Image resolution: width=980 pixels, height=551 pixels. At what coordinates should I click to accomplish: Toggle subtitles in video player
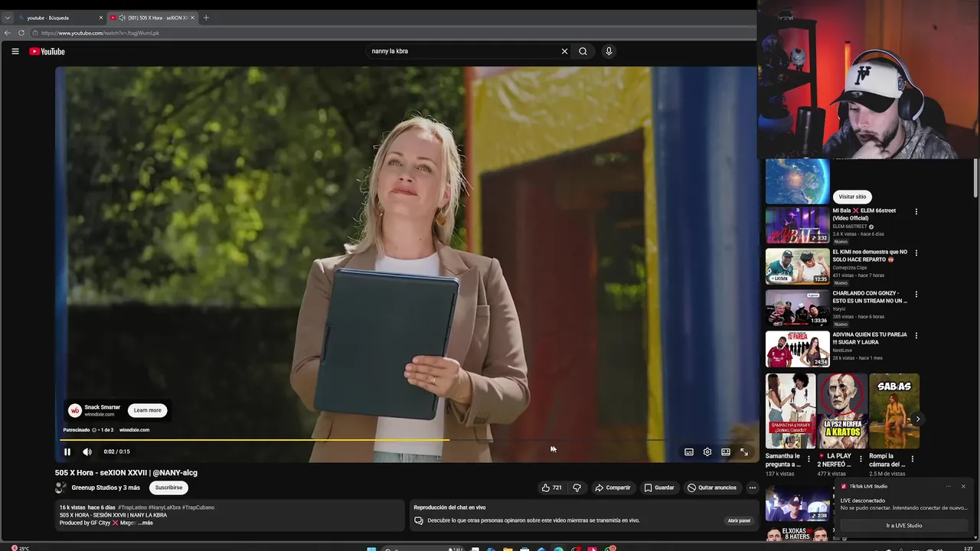coord(689,452)
